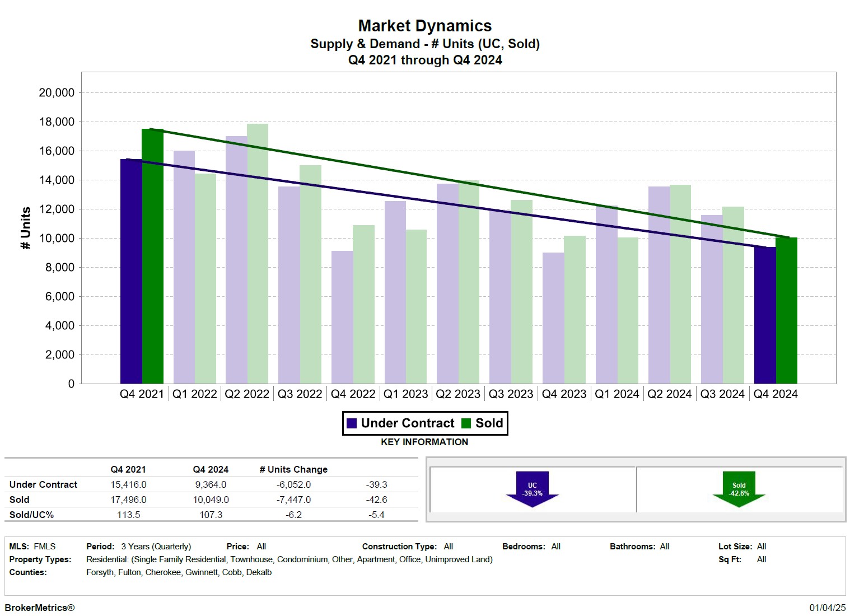Click the green Sold -42.6% down arrow
The width and height of the screenshot is (850, 616).
(x=739, y=489)
